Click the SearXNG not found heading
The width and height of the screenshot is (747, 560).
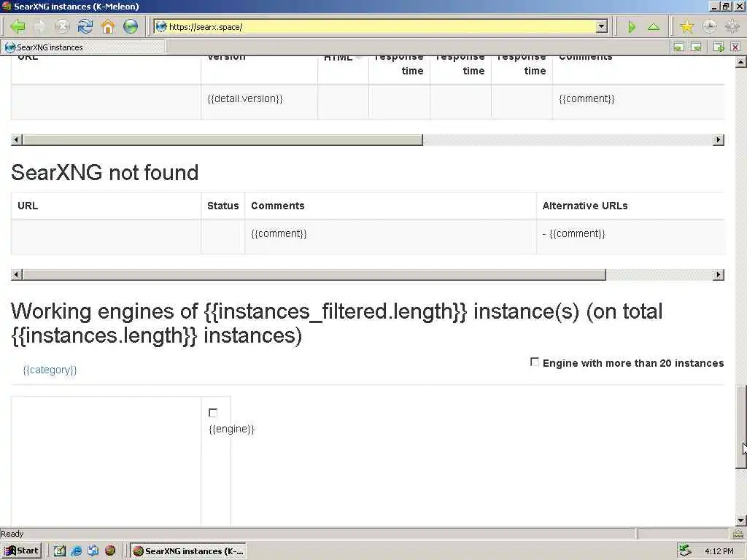[105, 172]
